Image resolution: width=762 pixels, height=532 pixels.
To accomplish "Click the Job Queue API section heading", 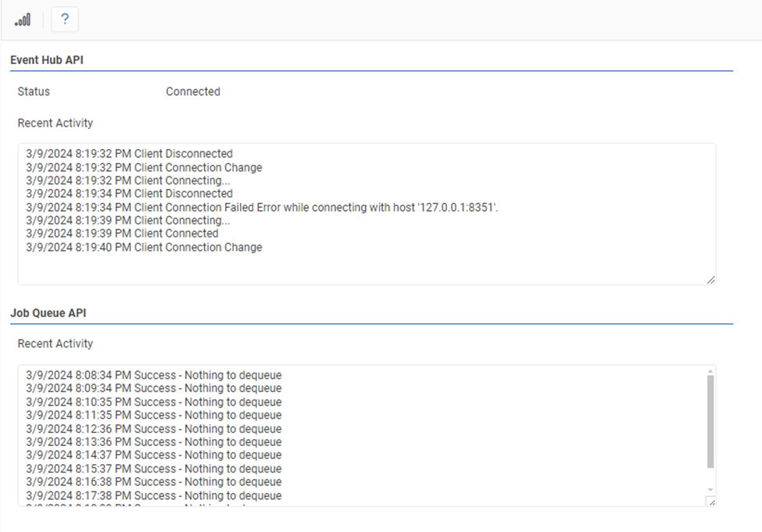I will pos(48,312).
